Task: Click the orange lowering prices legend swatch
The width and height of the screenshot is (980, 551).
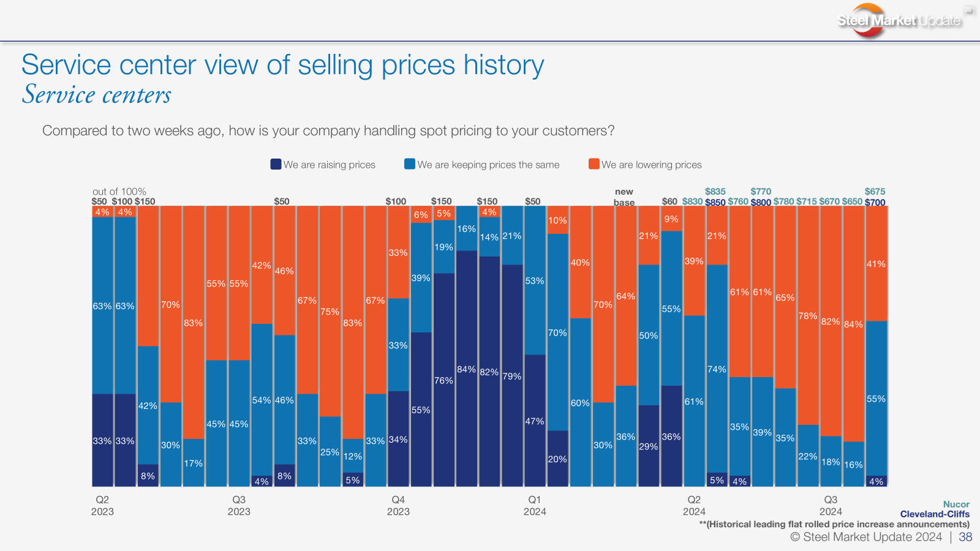Action: point(594,164)
